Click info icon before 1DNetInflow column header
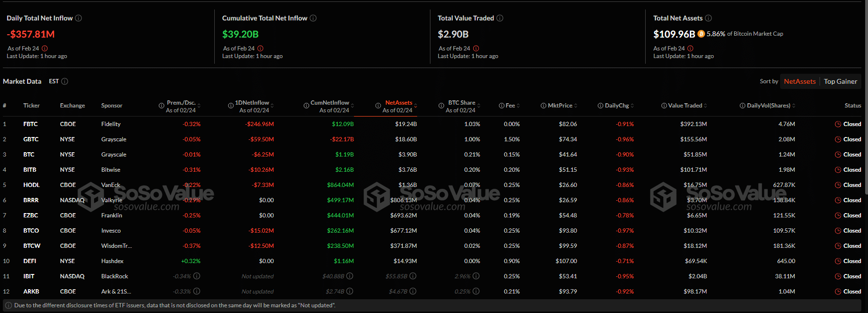 click(x=231, y=106)
